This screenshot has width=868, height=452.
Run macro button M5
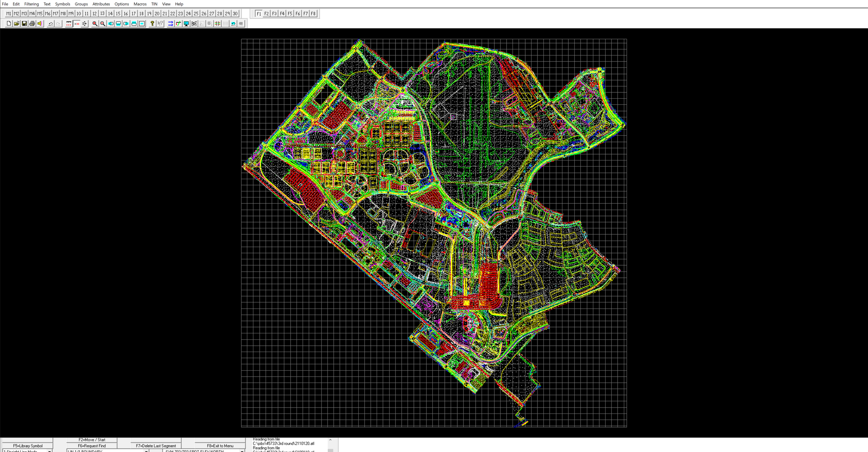40,14
